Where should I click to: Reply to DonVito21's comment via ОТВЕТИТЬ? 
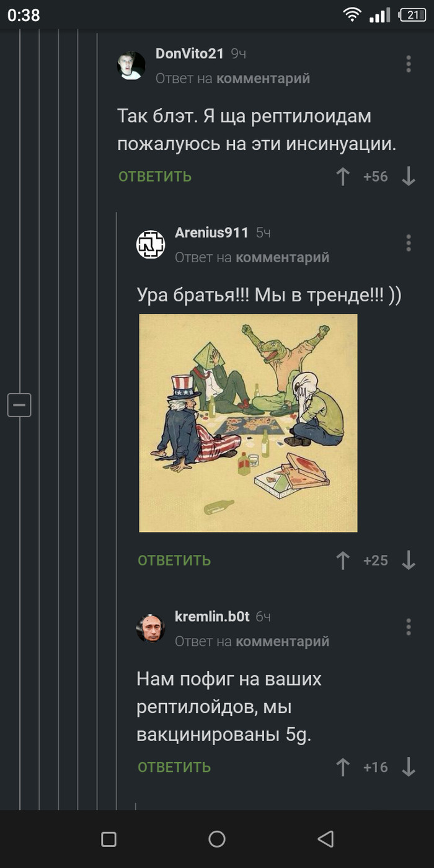(x=155, y=177)
